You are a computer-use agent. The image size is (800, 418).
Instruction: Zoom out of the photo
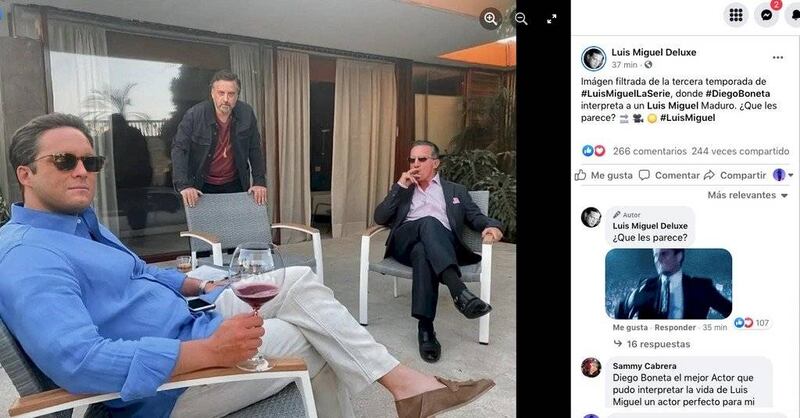pos(521,18)
